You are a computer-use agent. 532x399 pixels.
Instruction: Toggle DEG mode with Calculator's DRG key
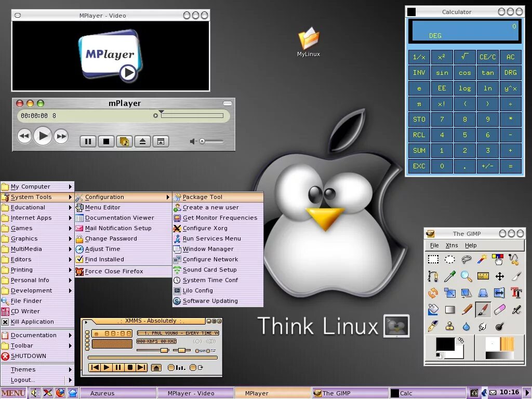510,72
